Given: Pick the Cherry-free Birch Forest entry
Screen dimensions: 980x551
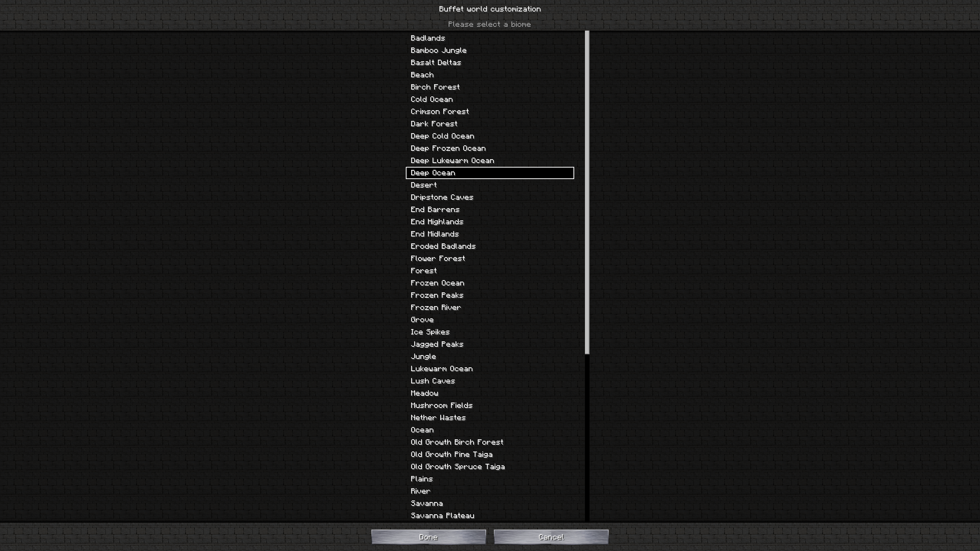Looking at the screenshot, I should tap(490, 87).
